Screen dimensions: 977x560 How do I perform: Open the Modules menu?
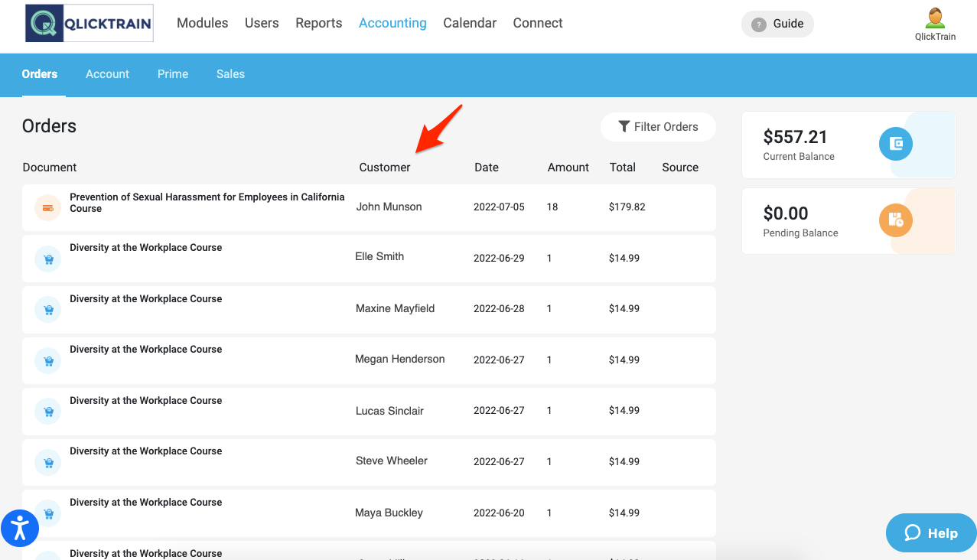202,23
